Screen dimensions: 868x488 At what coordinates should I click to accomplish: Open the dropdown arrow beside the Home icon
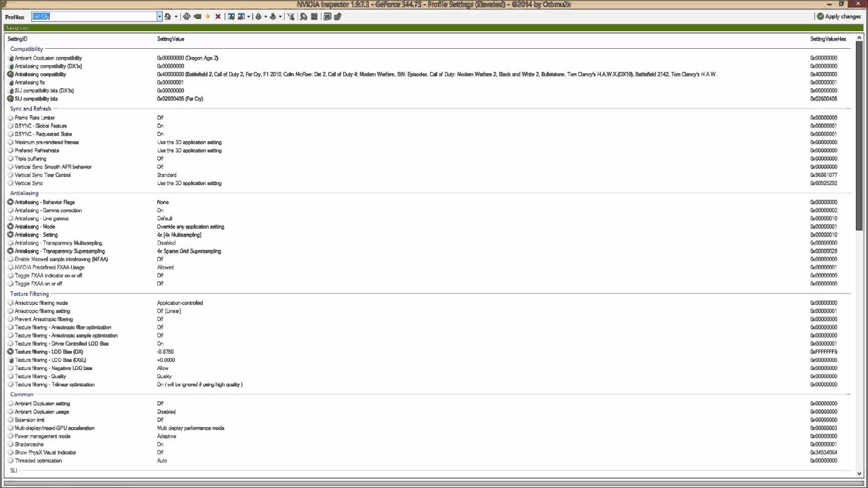(x=176, y=16)
